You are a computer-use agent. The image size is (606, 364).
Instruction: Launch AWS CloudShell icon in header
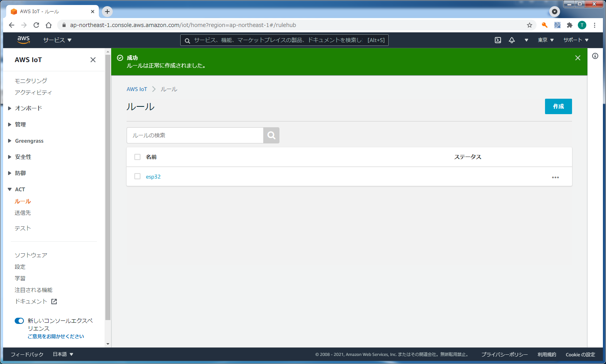[x=498, y=40]
